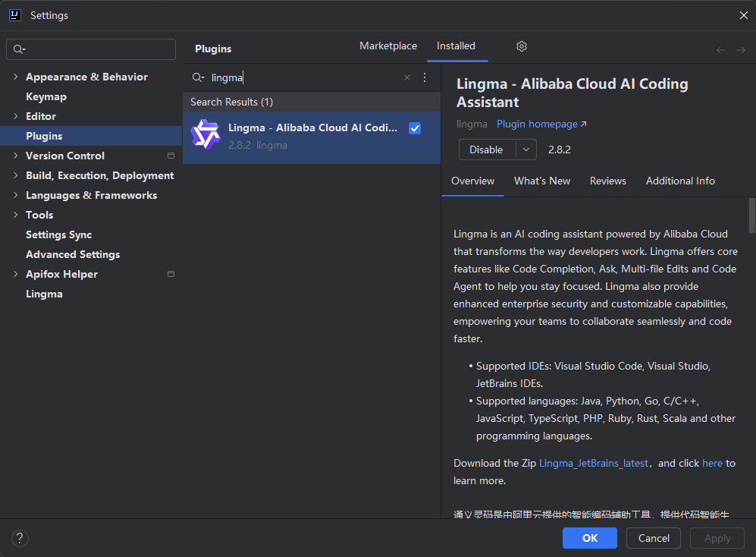Open the plugin search options menu
Viewport: 756px width, 557px height.
pyautogui.click(x=425, y=77)
